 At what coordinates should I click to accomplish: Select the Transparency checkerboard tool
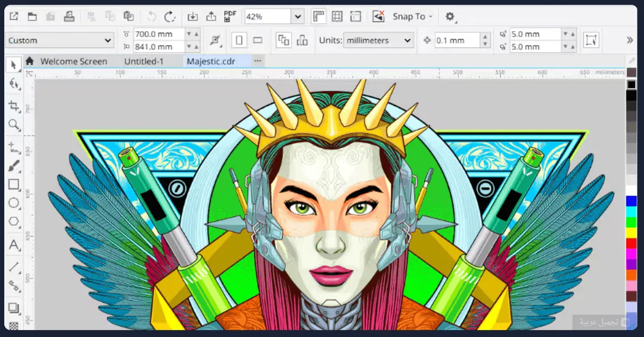tap(14, 325)
